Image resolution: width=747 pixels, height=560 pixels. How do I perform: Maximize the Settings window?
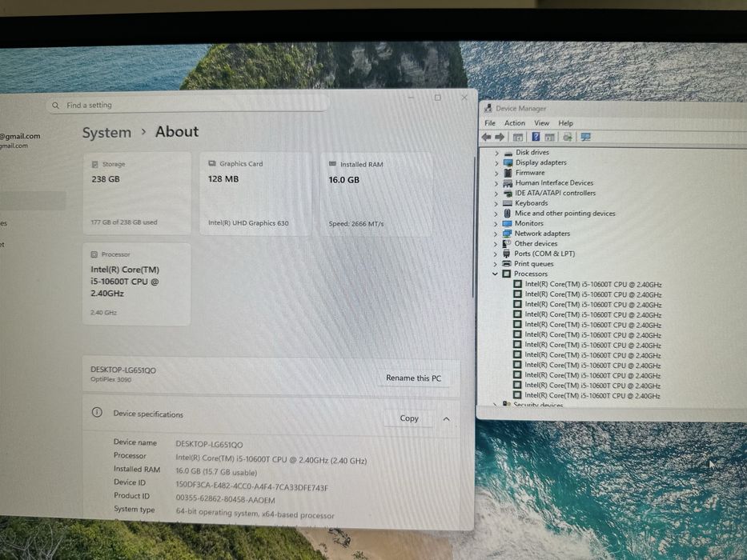click(x=438, y=98)
